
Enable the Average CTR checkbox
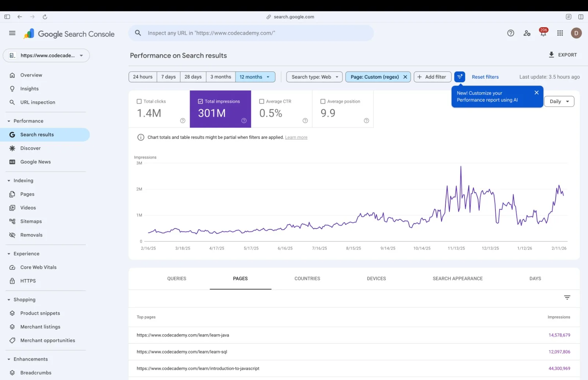coord(262,101)
